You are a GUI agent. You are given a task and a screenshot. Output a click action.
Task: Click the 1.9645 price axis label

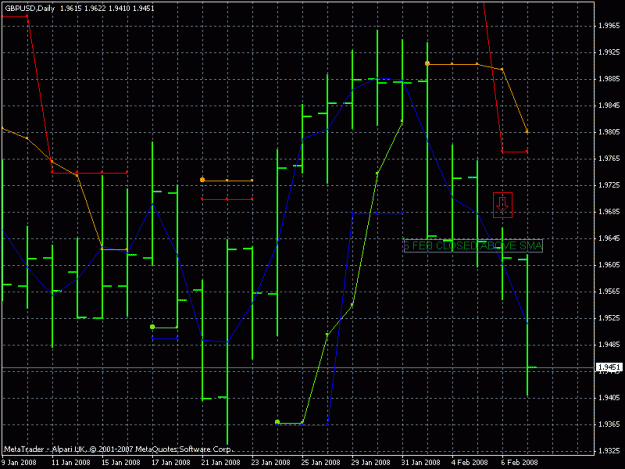609,238
